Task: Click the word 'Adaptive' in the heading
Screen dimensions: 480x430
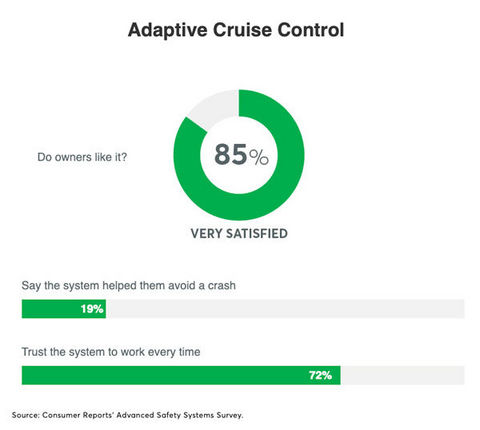Action: coord(168,31)
